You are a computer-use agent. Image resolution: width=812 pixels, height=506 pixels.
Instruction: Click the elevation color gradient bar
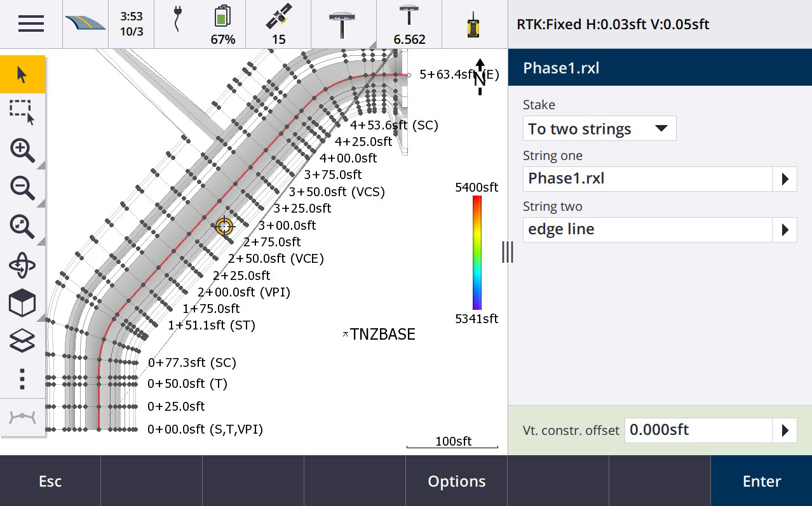click(477, 253)
